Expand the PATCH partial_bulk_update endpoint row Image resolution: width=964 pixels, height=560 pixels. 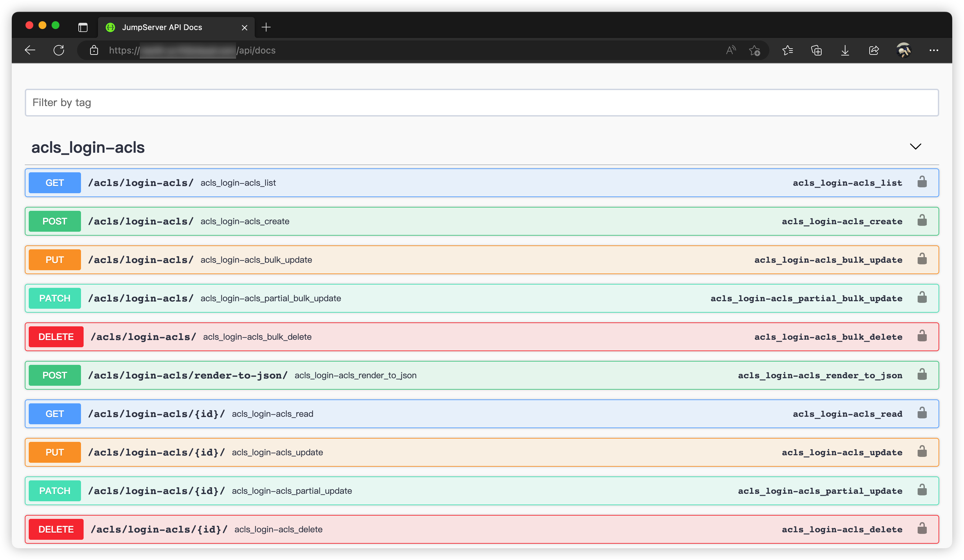pyautogui.click(x=459, y=298)
